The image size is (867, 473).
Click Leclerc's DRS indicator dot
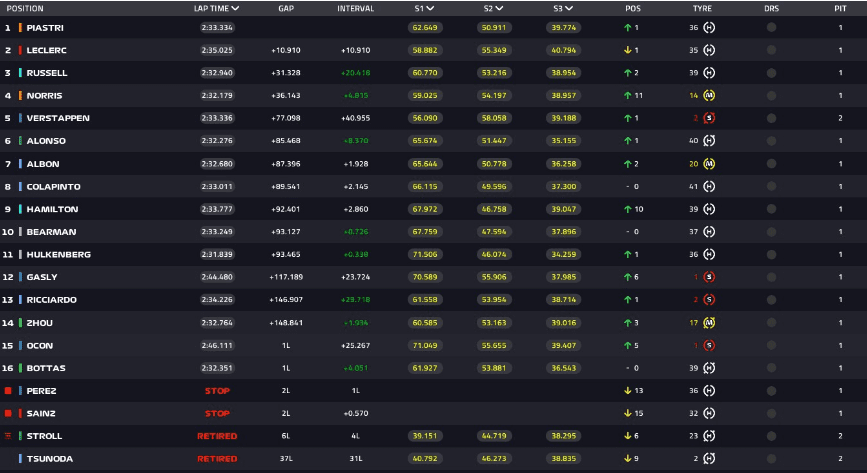[x=771, y=50]
